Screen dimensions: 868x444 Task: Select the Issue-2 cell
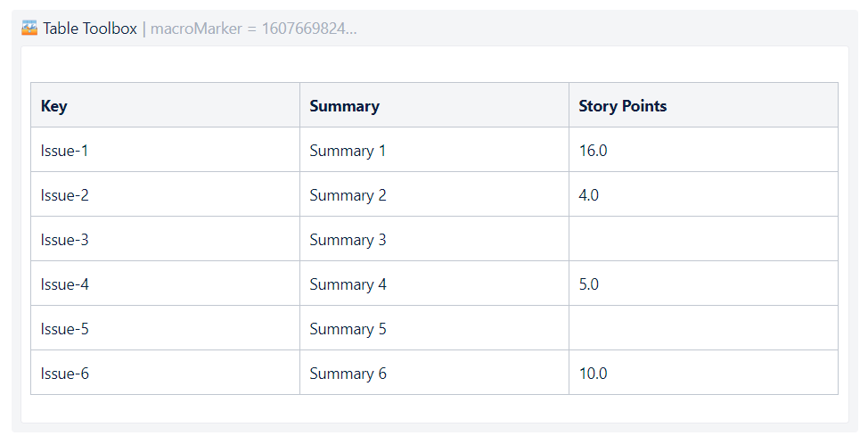click(x=165, y=194)
